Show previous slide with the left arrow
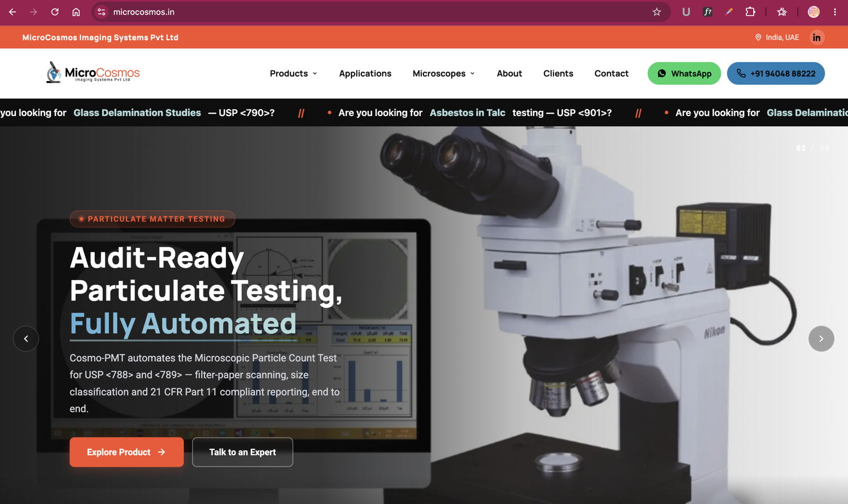The width and height of the screenshot is (848, 504). [26, 339]
